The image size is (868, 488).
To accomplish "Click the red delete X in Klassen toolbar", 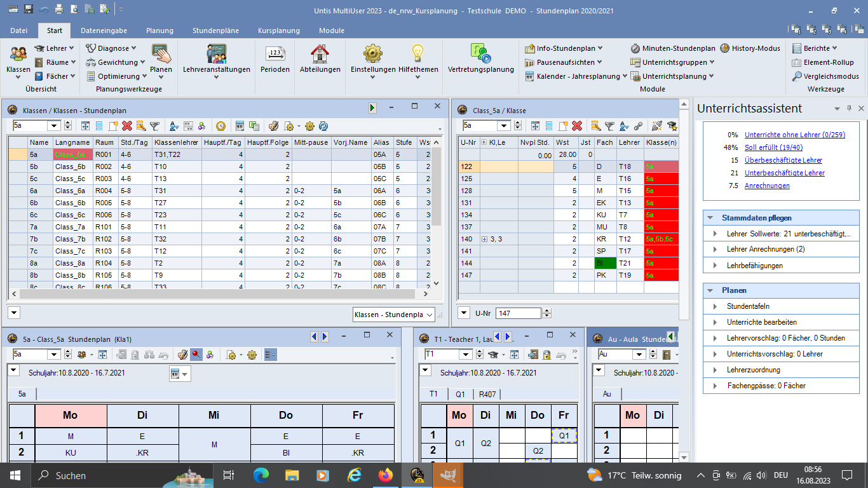I will [x=127, y=126].
